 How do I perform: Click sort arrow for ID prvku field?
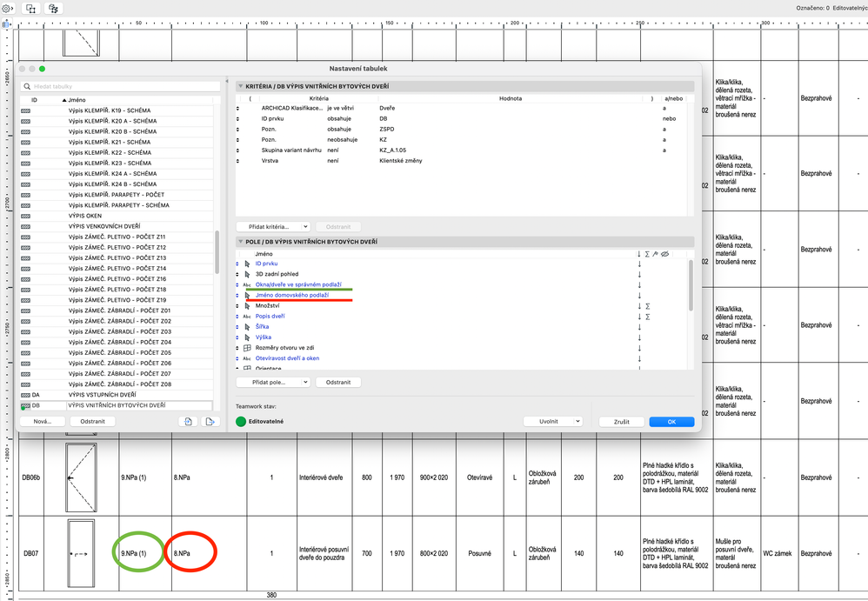[x=639, y=264]
